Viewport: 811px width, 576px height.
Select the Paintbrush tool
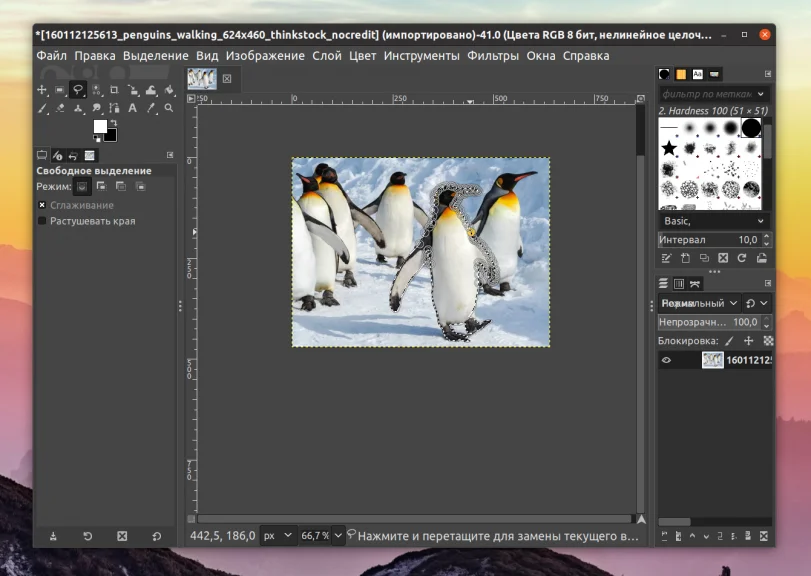click(x=41, y=107)
